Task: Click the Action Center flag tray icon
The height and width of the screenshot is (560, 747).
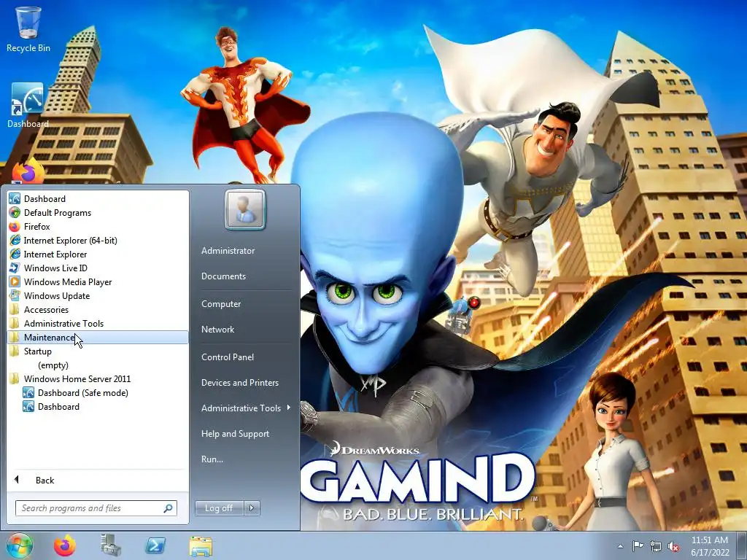Action: 638,546
